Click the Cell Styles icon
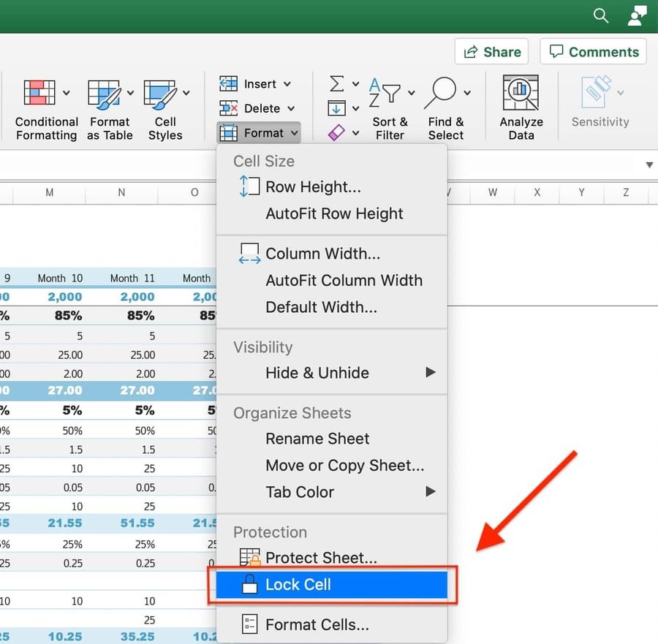This screenshot has width=658, height=644. coord(160,94)
